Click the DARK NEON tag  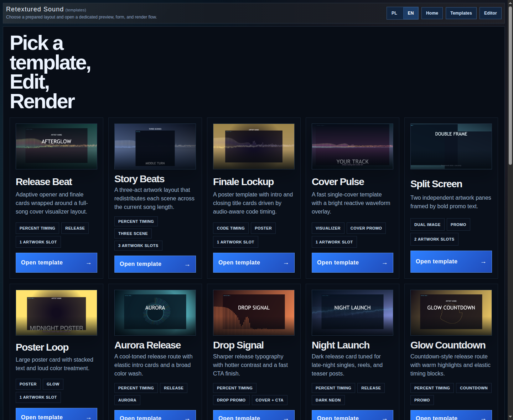click(x=328, y=400)
